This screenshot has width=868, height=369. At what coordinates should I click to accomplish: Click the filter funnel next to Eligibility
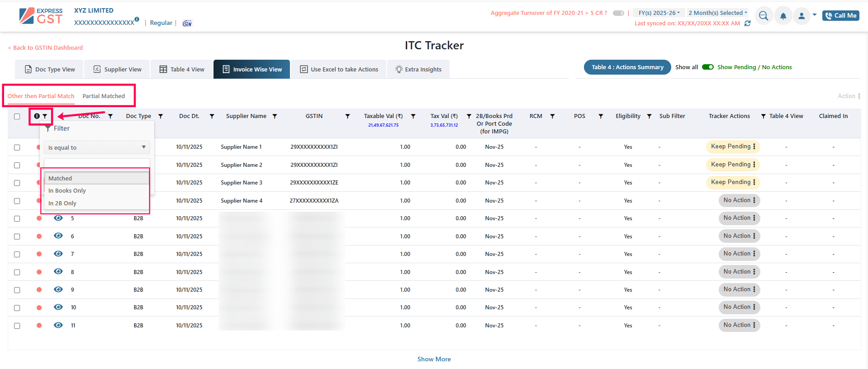click(649, 116)
